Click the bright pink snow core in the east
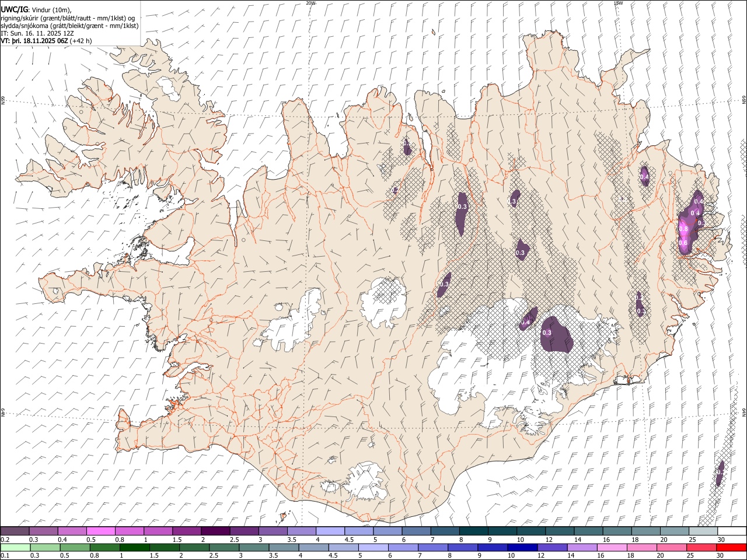This screenshot has height=560, width=747. coord(683,229)
